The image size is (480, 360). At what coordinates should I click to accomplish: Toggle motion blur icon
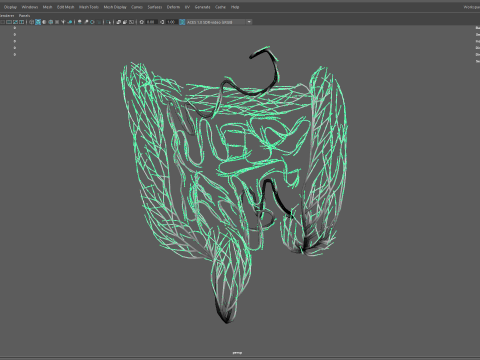coord(86,22)
